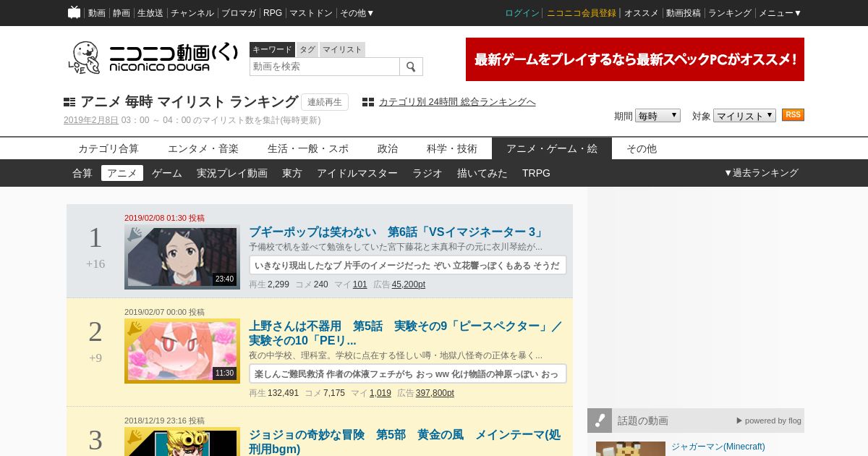Screen dimensions: 868x456
Task: Go to カテゴリ別 24時間 総合ランキングへ
Action: (457, 102)
